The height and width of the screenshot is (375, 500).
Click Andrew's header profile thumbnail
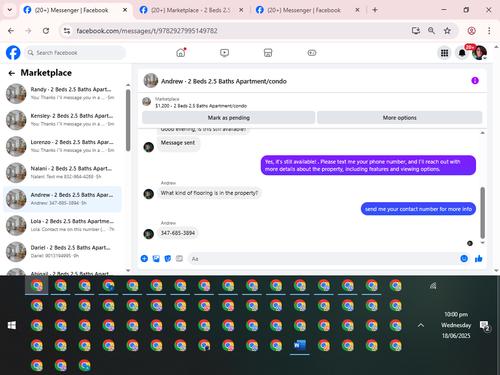pos(151,81)
